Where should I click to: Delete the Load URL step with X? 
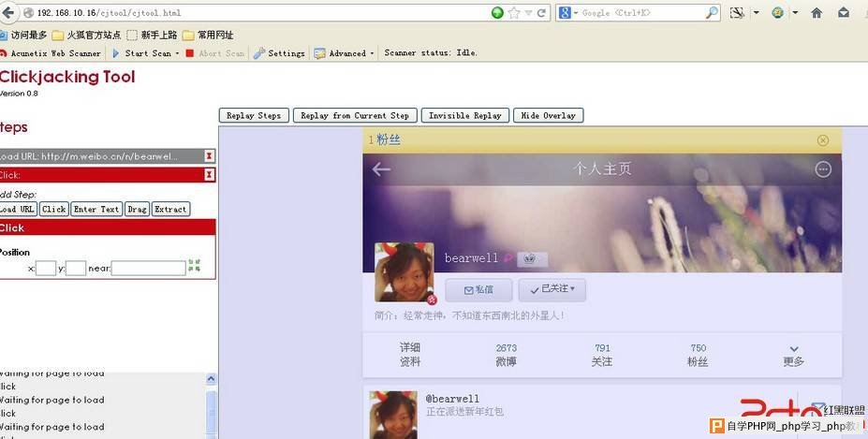tap(209, 156)
